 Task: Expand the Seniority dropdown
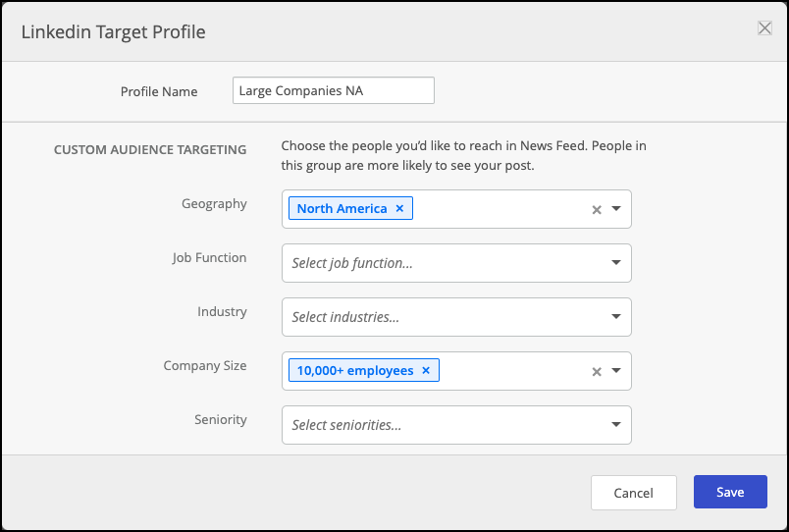[456, 425]
